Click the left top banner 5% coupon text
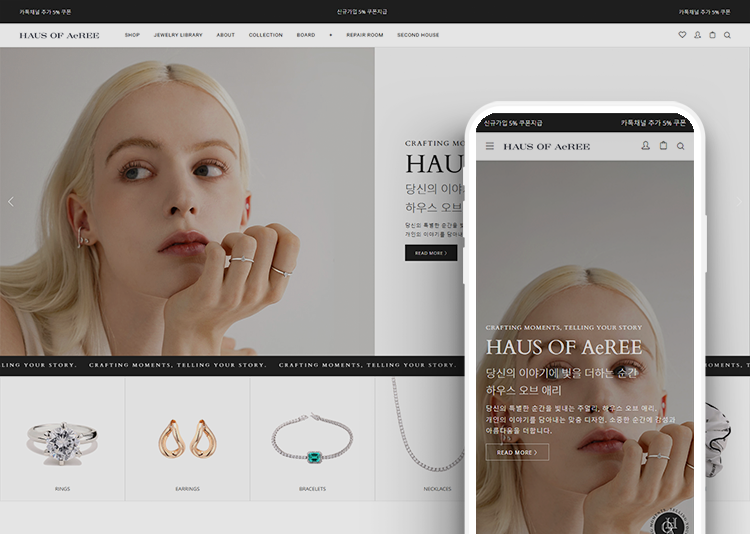Viewport: 750px width, 534px height. click(x=45, y=12)
